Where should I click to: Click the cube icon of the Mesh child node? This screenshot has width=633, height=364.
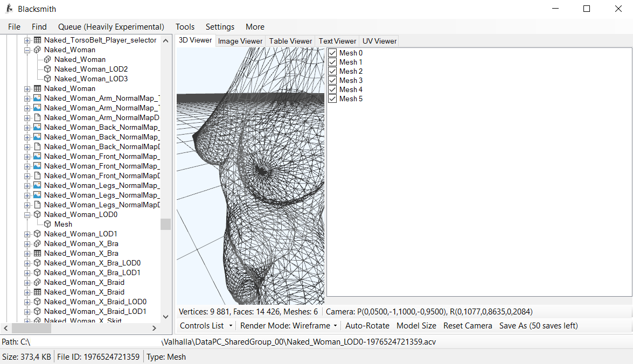click(47, 224)
